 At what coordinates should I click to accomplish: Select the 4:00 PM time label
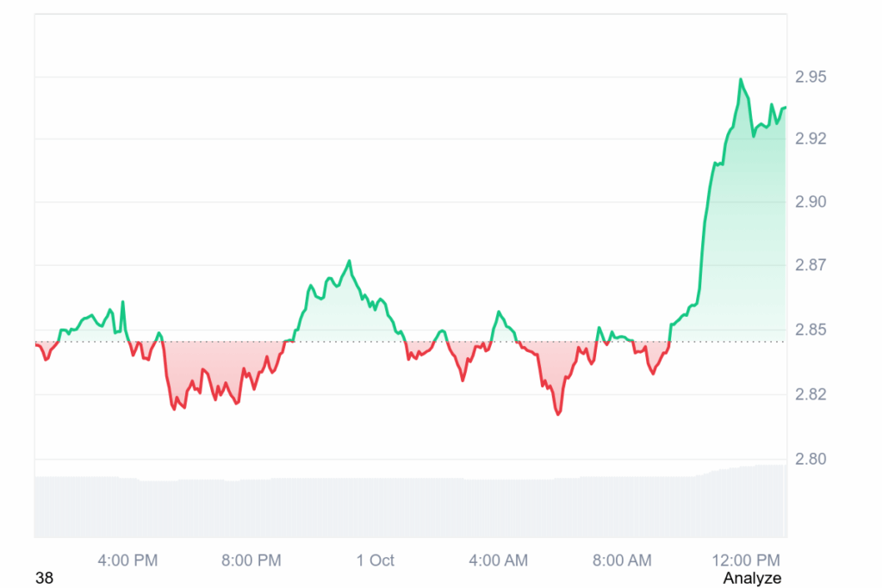coord(127,560)
